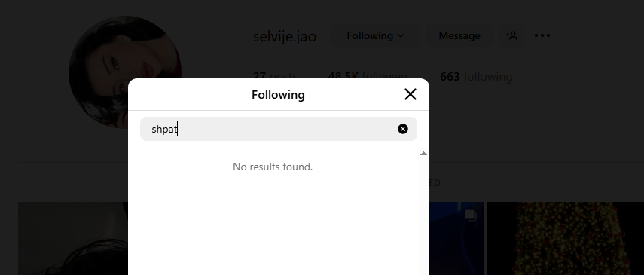Clear the search text with the circled x icon
Viewport: 644px width, 275px height.
click(402, 129)
